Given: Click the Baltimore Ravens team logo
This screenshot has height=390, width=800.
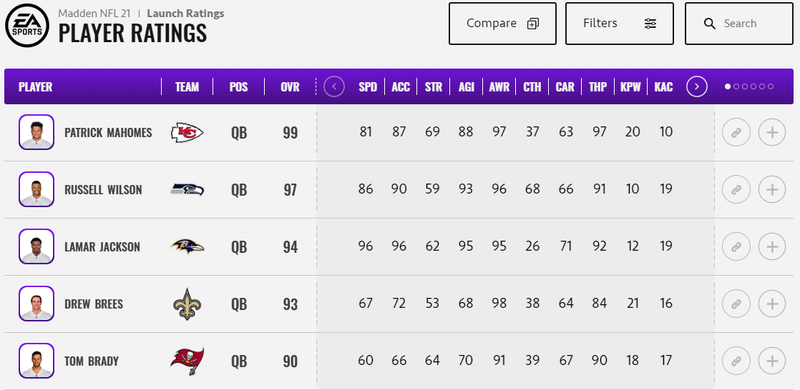Looking at the screenshot, I should [x=187, y=247].
